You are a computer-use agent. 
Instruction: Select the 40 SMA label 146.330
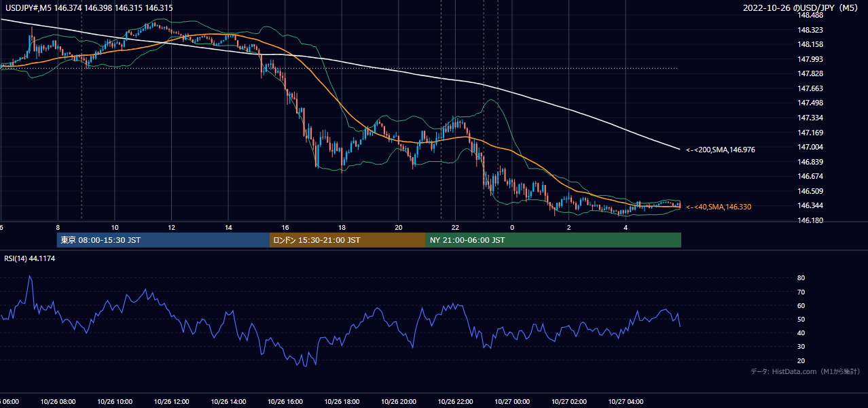pos(719,207)
